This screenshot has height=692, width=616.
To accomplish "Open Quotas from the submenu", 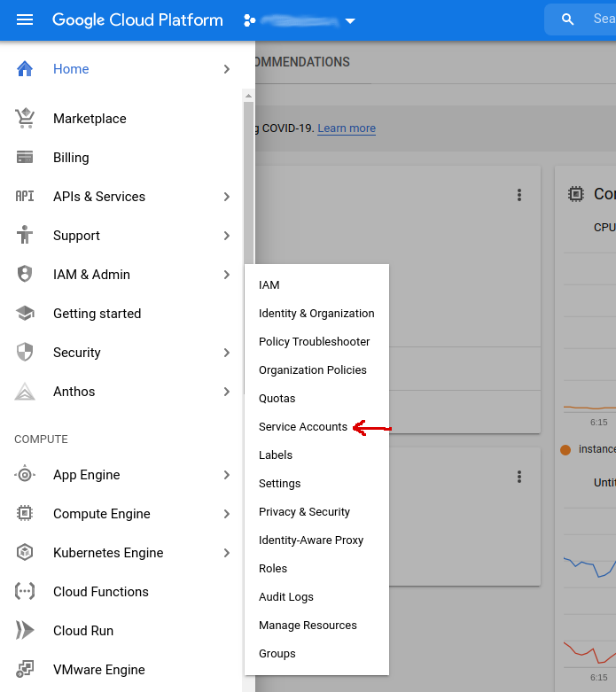I will tap(316, 398).
